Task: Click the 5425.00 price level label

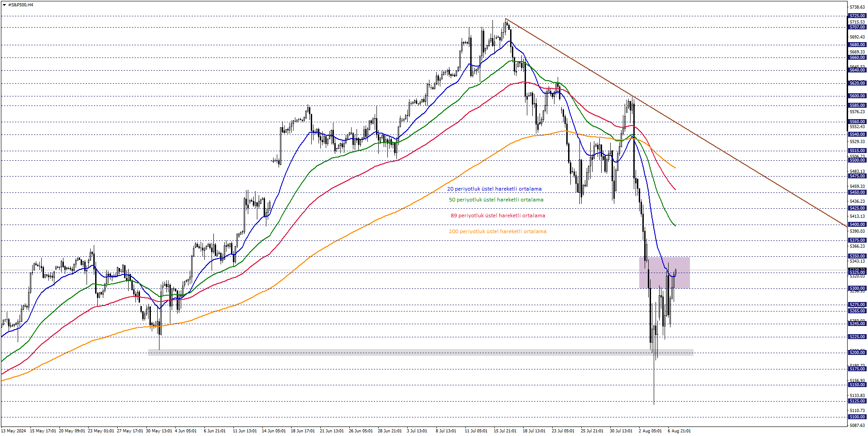Action: point(857,208)
